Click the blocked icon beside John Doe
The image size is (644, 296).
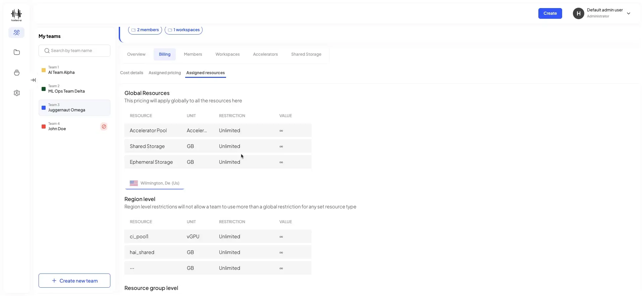tap(104, 127)
